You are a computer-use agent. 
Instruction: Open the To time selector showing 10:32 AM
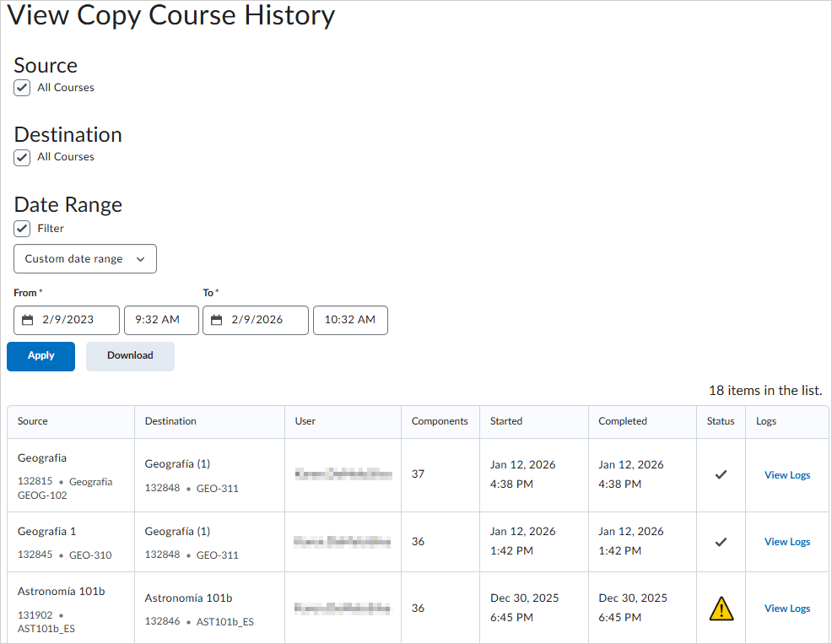350,320
